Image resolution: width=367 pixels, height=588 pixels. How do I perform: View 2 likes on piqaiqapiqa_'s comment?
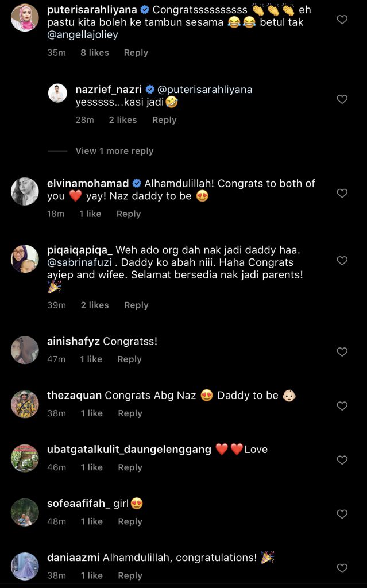(x=95, y=305)
